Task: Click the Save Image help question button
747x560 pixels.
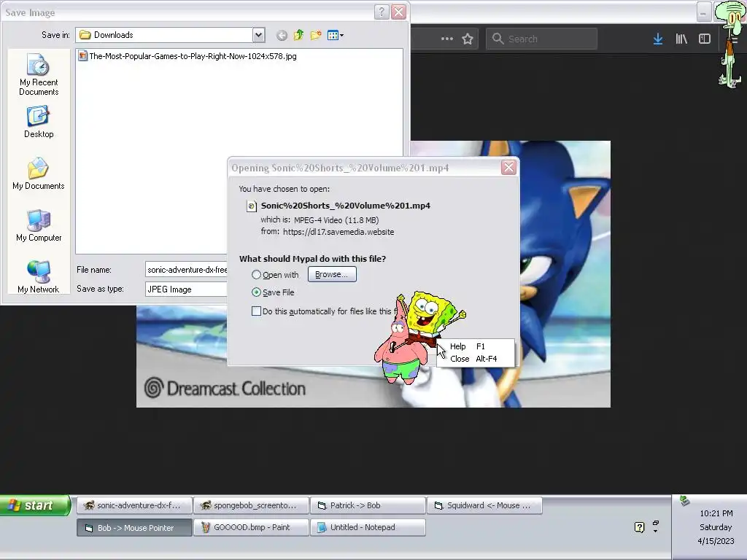Action: point(382,12)
